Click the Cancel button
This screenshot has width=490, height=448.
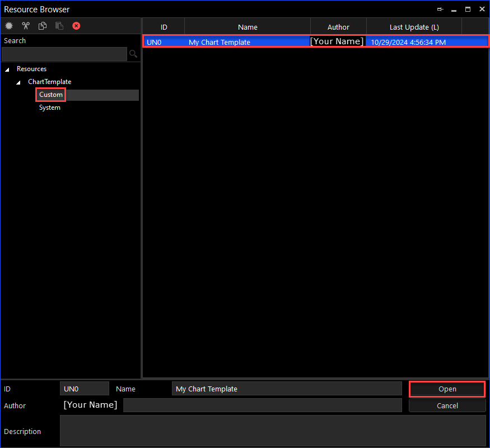pyautogui.click(x=447, y=405)
